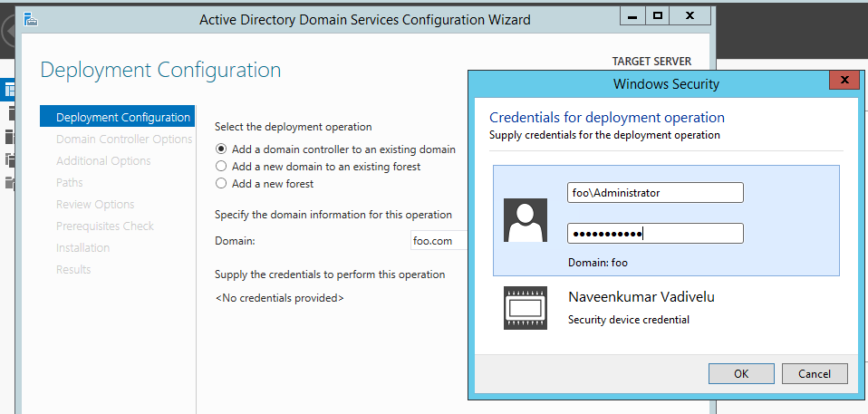This screenshot has height=414, width=868.
Task: Click the wizard title bar application icon
Action: (x=31, y=19)
